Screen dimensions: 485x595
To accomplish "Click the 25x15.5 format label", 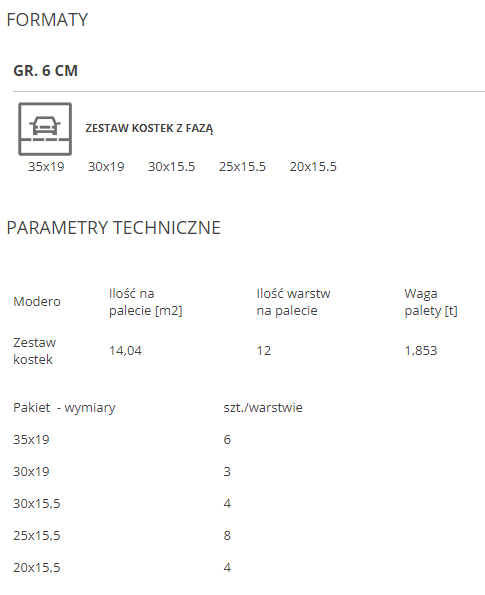I will tap(242, 167).
